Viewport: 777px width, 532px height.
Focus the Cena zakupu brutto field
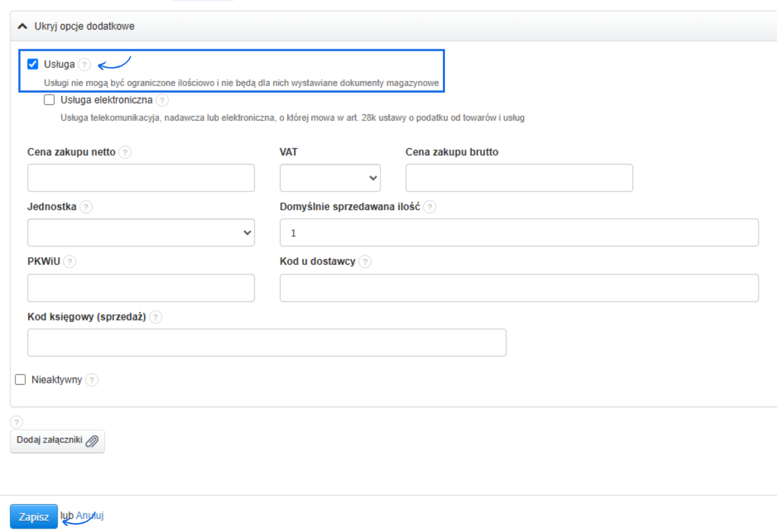[519, 178]
